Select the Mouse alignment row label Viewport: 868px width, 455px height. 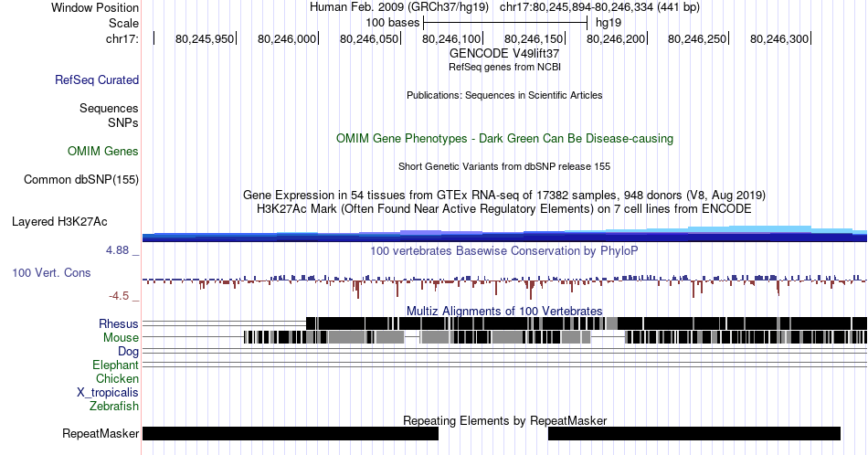121,337
